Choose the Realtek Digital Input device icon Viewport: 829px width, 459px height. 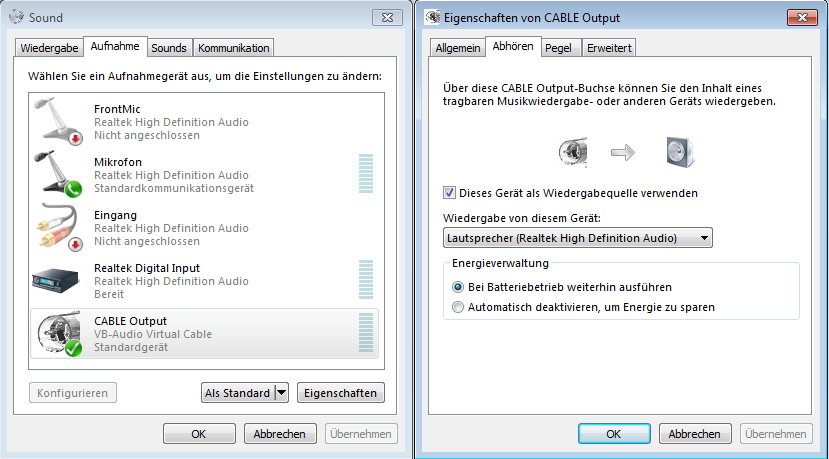pos(56,280)
